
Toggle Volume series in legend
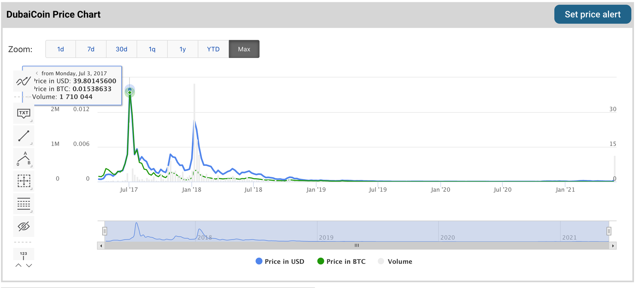click(395, 261)
